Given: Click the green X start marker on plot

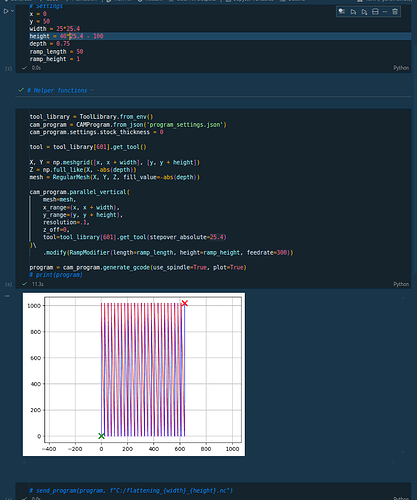Looking at the screenshot, I should click(101, 436).
